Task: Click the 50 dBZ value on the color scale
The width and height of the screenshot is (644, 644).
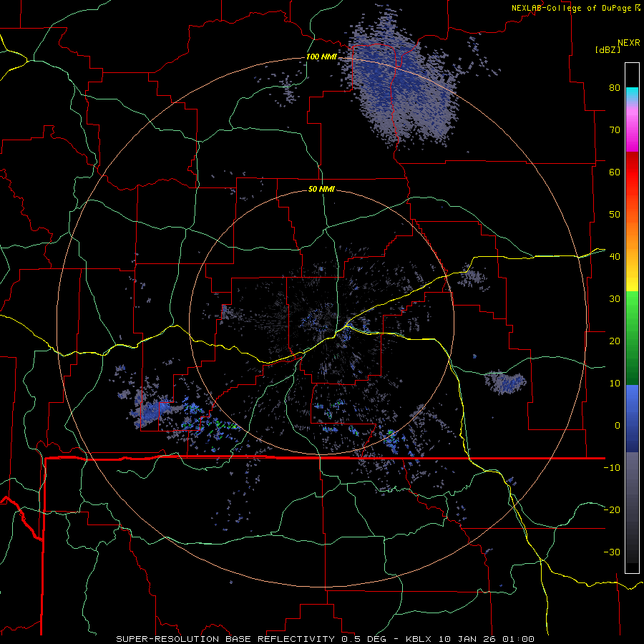Action: click(615, 215)
